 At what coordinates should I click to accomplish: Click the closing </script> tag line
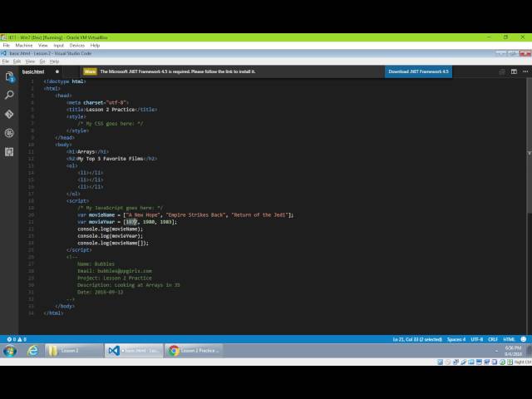(79, 249)
